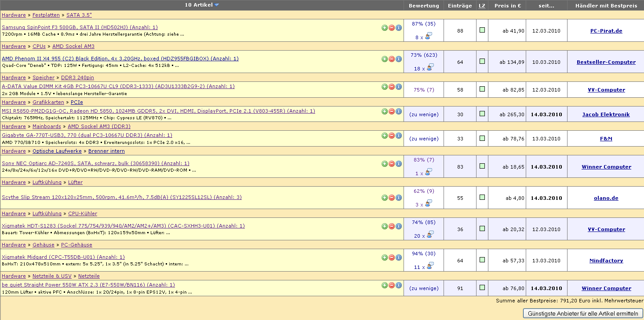The image size is (644, 320).
Task: Click the green plus icon for Xigmatek Midgard
Action: 385,257
